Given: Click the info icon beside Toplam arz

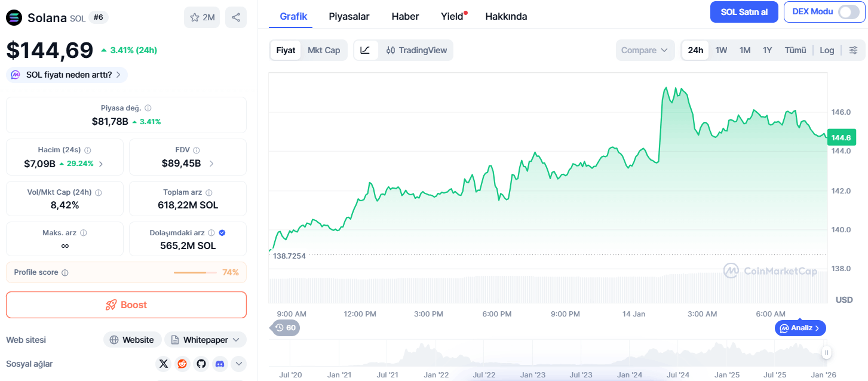Looking at the screenshot, I should click(209, 192).
